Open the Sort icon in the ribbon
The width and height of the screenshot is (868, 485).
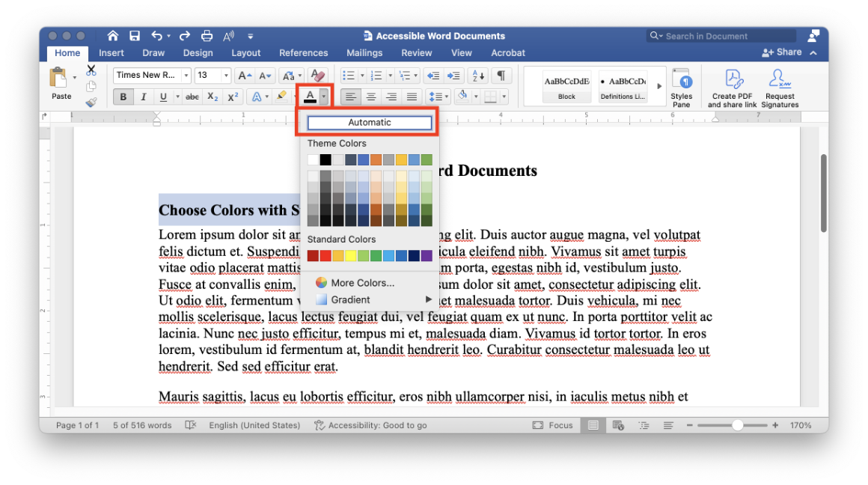click(x=477, y=75)
